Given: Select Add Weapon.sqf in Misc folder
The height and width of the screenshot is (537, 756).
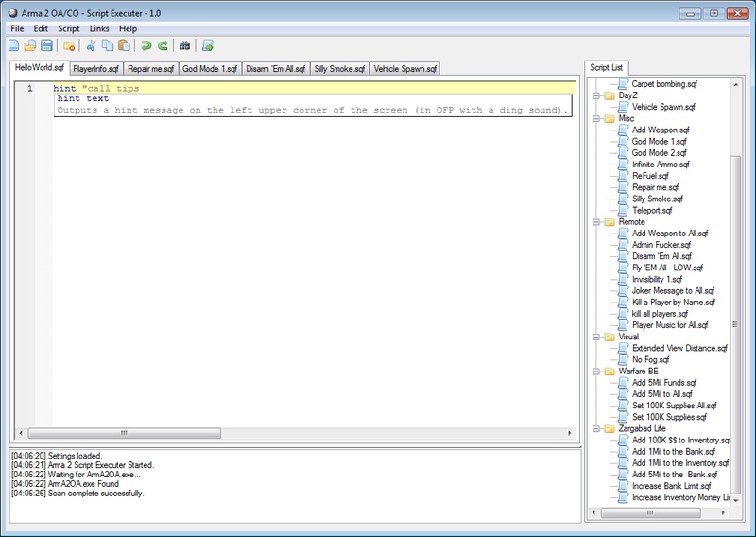Looking at the screenshot, I should pos(661,130).
